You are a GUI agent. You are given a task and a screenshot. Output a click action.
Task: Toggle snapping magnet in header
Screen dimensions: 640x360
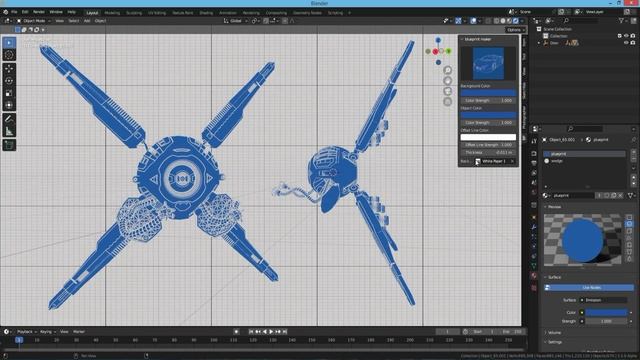[x=266, y=21]
